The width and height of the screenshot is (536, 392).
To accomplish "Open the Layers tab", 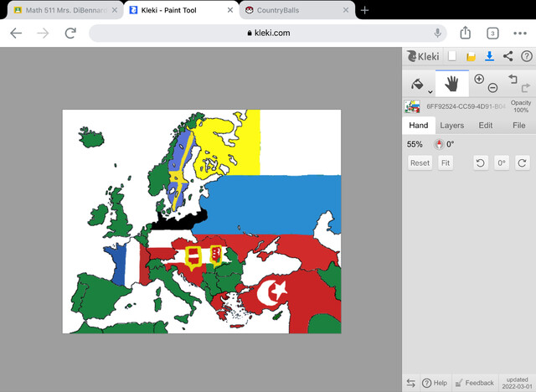I will 452,126.
